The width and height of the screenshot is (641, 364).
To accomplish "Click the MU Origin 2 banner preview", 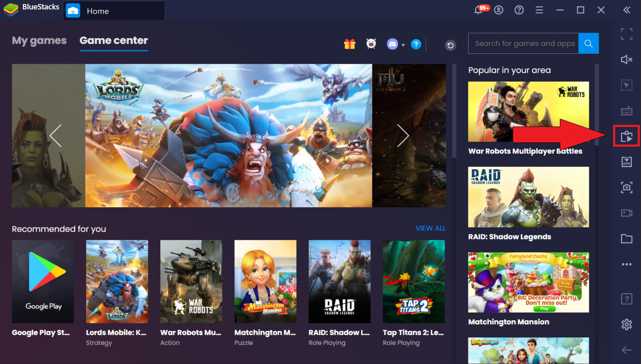I will pos(409,136).
